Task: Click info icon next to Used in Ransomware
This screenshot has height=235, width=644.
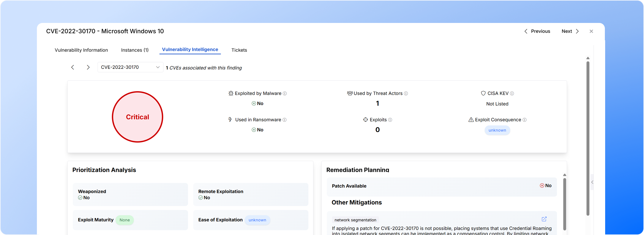Action: tap(285, 120)
